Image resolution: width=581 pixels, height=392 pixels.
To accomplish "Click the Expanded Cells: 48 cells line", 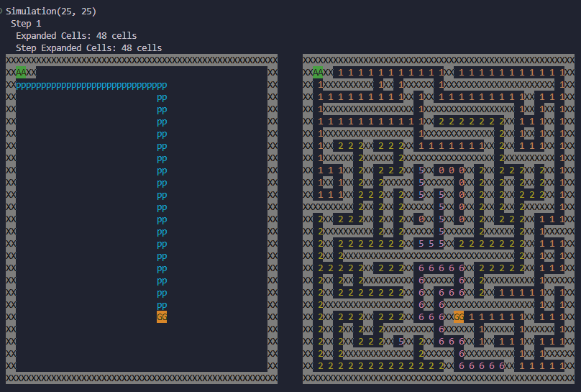I will click(x=76, y=35).
